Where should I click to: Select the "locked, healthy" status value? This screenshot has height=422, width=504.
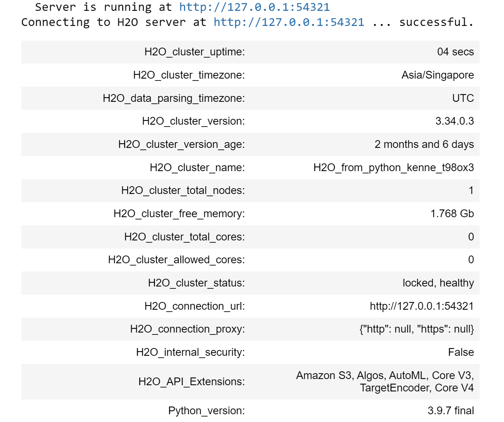click(x=438, y=283)
